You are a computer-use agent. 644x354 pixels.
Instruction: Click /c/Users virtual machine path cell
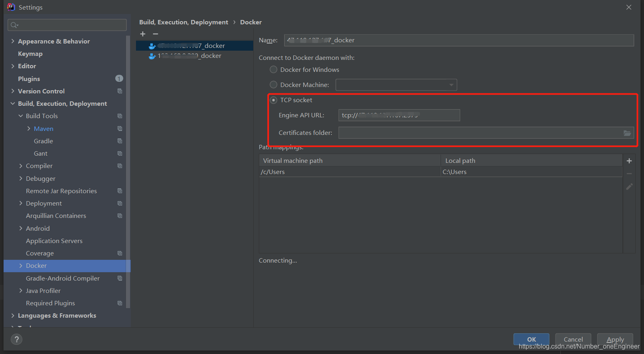point(350,172)
